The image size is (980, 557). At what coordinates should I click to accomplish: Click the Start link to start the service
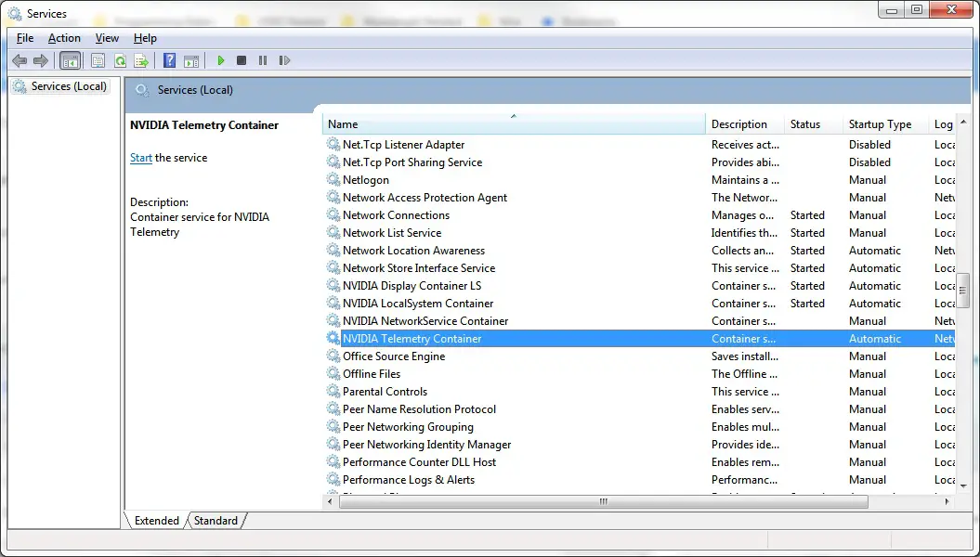(x=141, y=158)
